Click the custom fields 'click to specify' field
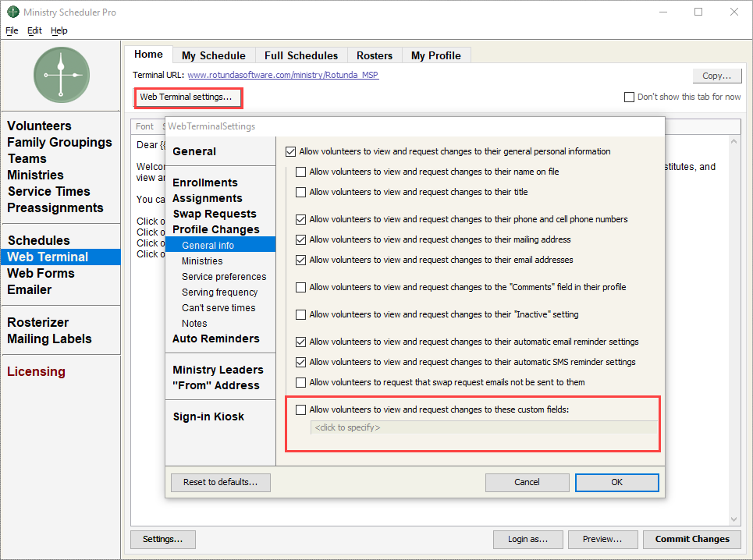This screenshot has width=753, height=560. pyautogui.click(x=484, y=427)
